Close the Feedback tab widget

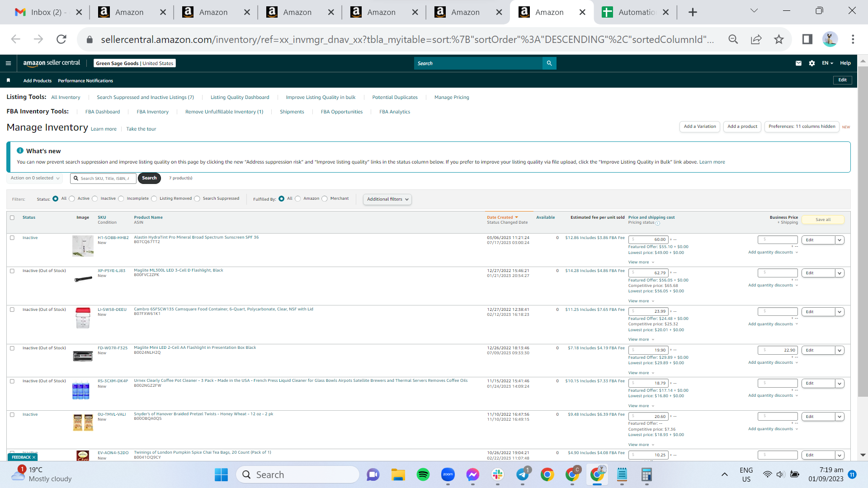pos(34,457)
